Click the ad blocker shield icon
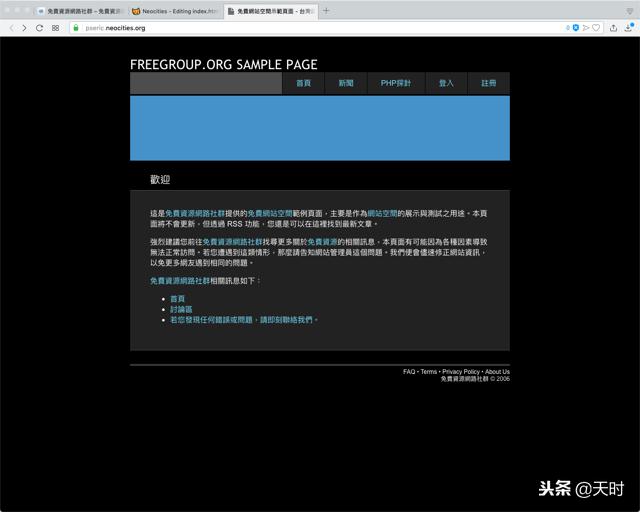 pos(576,28)
